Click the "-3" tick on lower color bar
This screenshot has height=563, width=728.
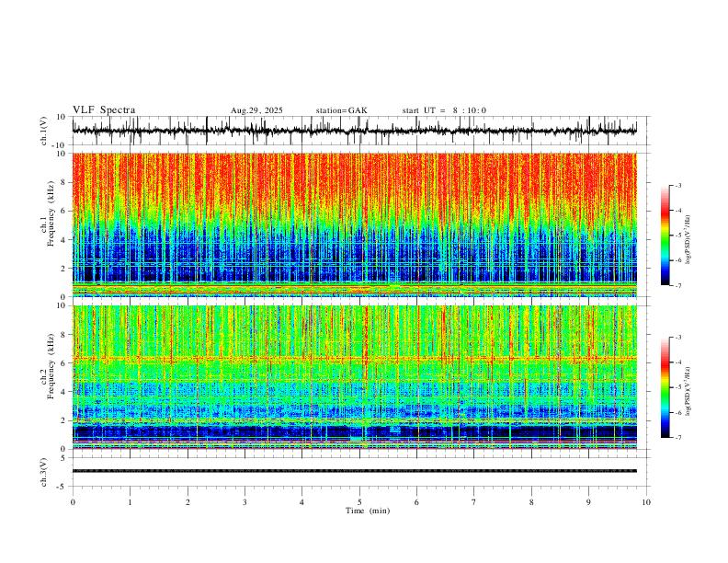[x=678, y=338]
